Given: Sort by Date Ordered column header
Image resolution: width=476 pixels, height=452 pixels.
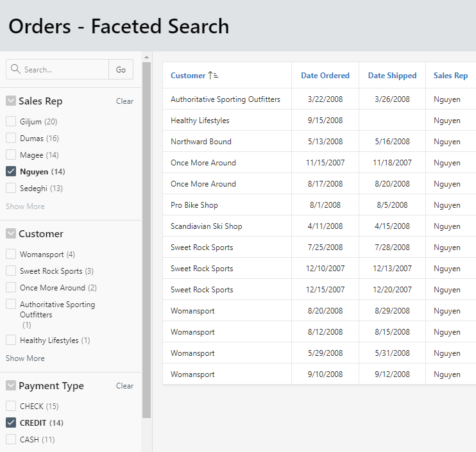Looking at the screenshot, I should pyautogui.click(x=325, y=76).
